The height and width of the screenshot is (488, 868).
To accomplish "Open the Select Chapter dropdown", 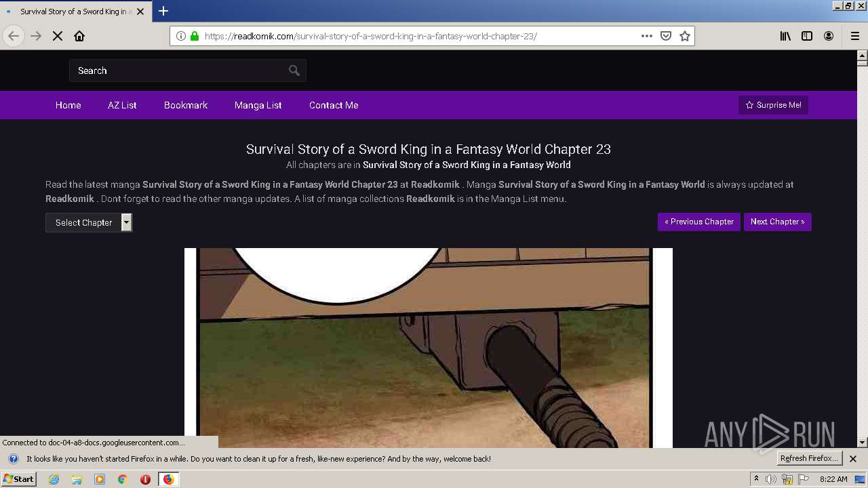I will (89, 222).
